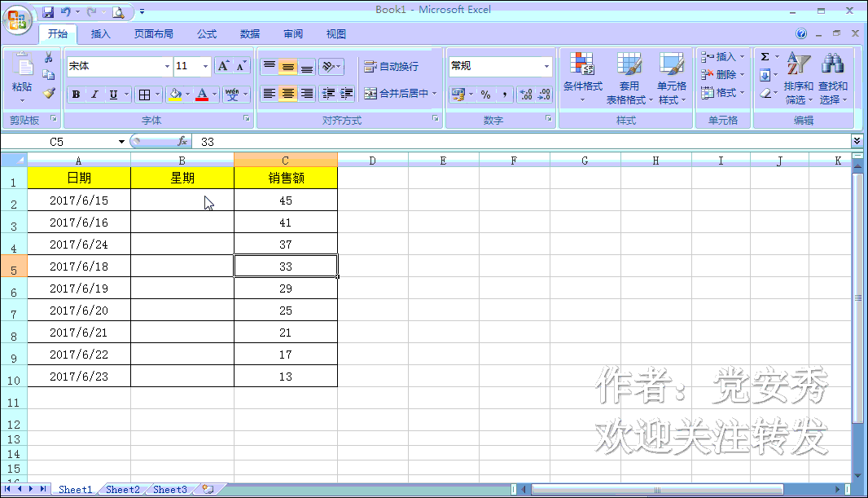
Task: Open the number format 常规 dropdown
Action: tap(546, 67)
